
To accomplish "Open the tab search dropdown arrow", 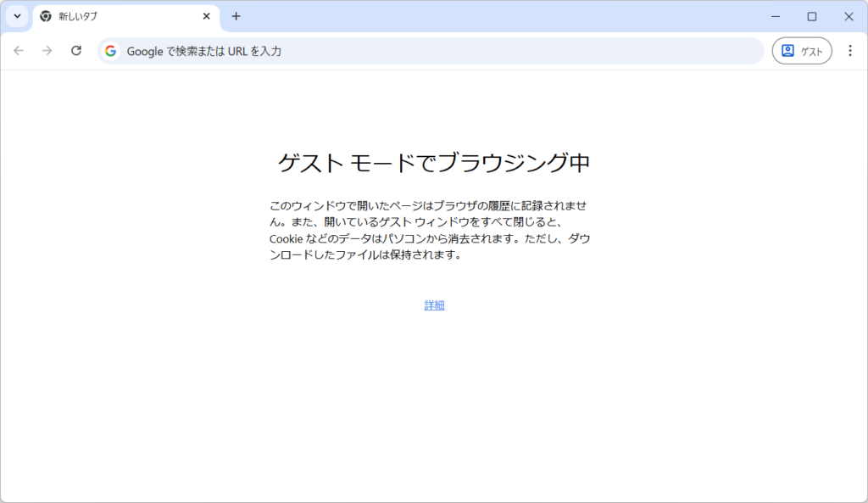I will point(16,16).
